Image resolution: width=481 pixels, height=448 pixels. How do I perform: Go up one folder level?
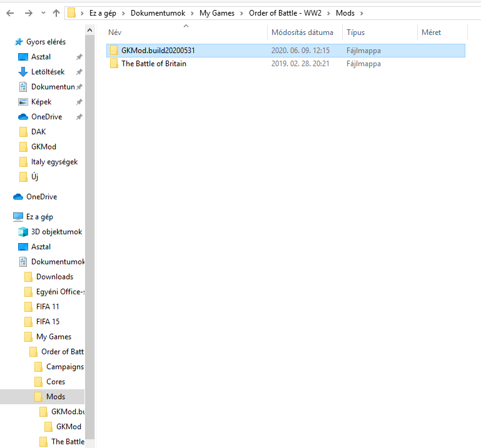coord(56,12)
